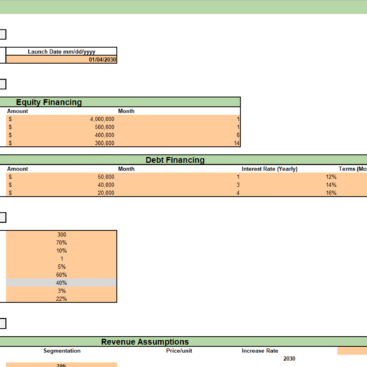Select the 20,000 debt amount cell
The image size is (367, 367).
click(x=61, y=193)
